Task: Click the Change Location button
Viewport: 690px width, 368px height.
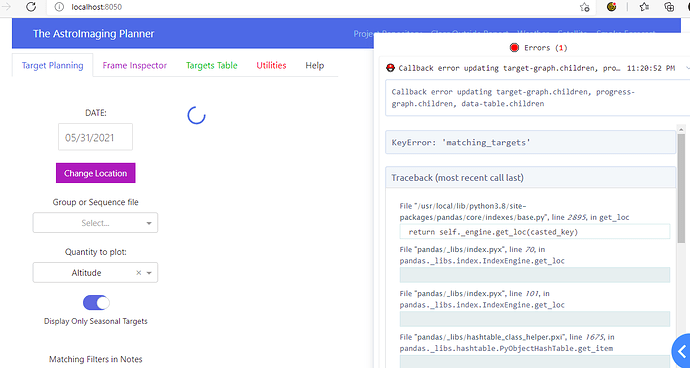Action: [x=95, y=173]
